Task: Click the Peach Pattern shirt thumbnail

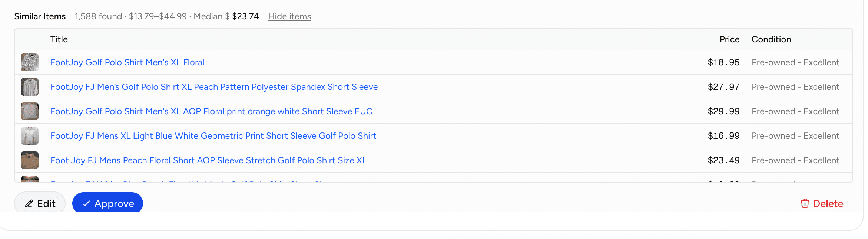Action: click(29, 87)
